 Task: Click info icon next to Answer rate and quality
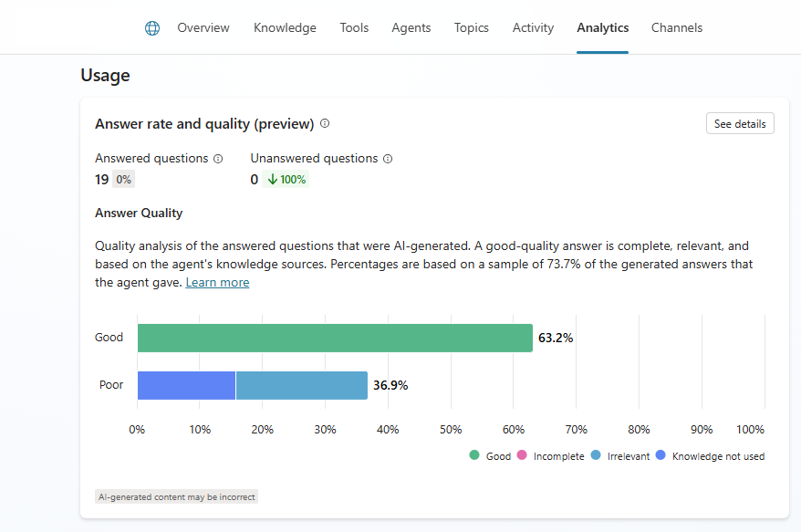point(325,123)
